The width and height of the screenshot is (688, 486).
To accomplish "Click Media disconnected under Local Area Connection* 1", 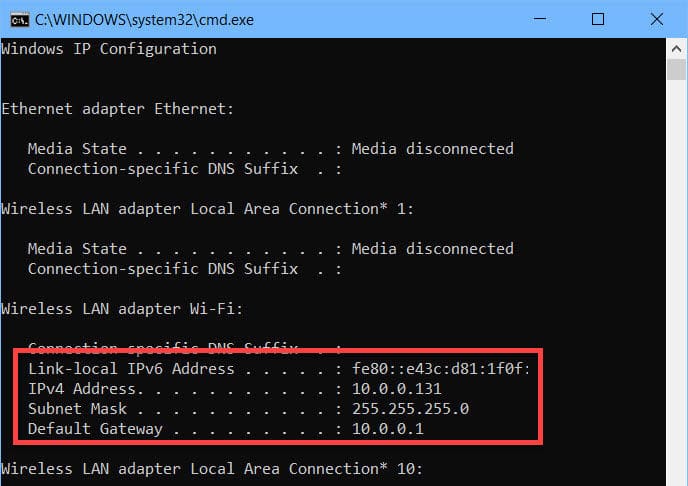I will pos(433,249).
